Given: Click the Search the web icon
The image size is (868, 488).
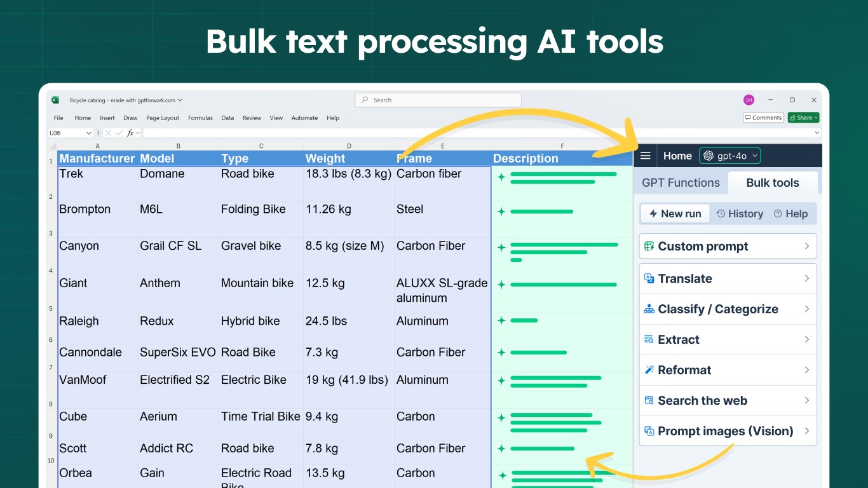Looking at the screenshot, I should [649, 400].
